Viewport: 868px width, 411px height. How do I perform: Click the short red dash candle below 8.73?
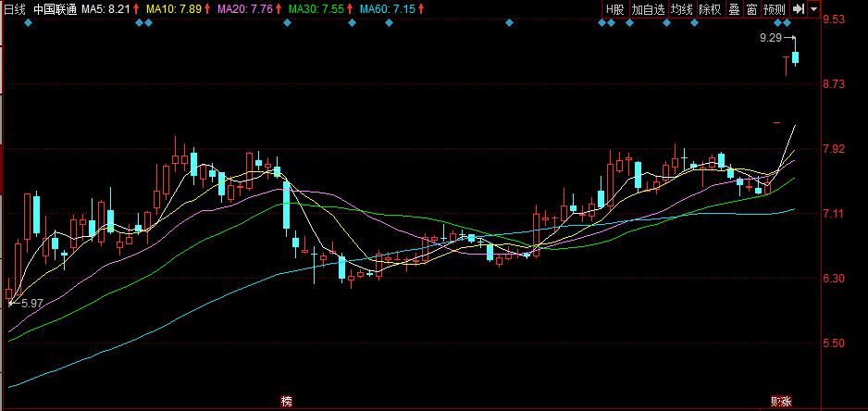777,122
